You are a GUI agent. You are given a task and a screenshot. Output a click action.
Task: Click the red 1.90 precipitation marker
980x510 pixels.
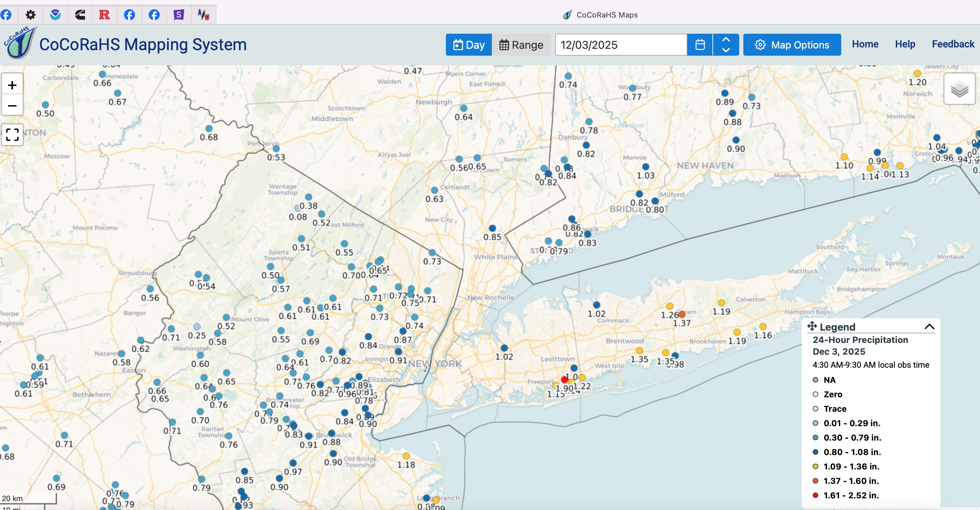pyautogui.click(x=564, y=379)
